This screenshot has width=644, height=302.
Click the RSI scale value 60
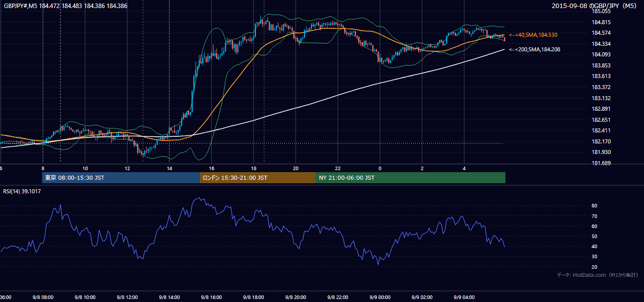[x=595, y=226]
